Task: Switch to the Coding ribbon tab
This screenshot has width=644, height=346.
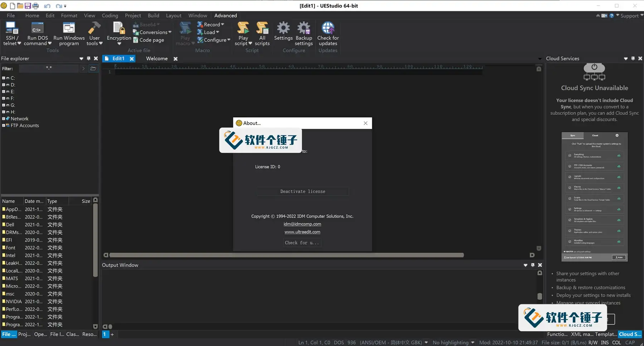Action: click(x=110, y=15)
